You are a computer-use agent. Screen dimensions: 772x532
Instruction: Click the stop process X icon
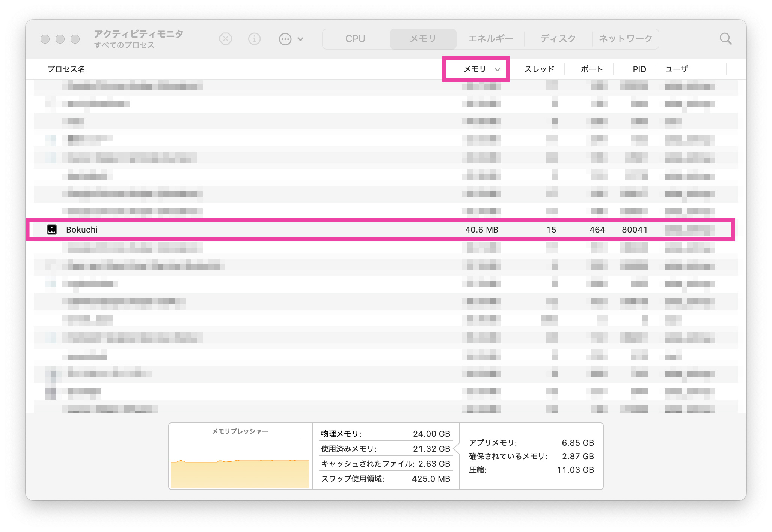point(225,39)
